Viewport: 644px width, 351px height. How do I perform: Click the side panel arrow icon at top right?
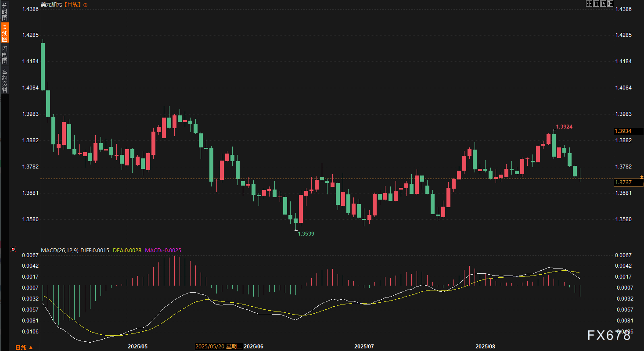(x=610, y=4)
